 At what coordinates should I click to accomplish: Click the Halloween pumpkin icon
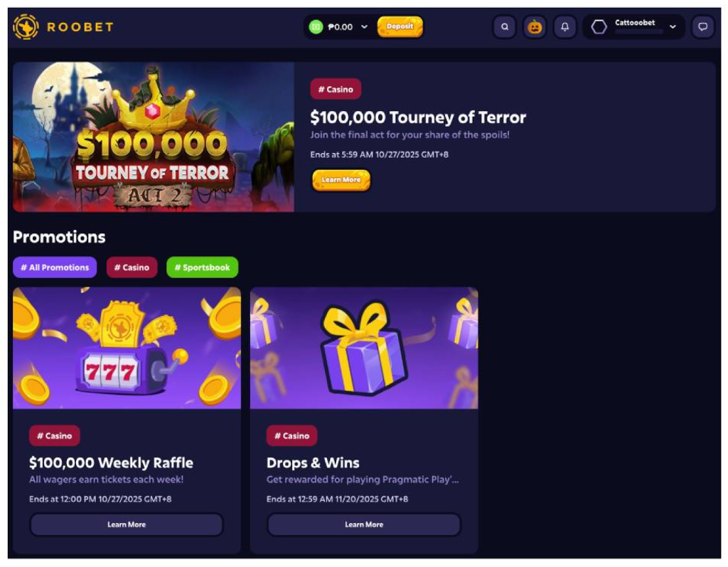pyautogui.click(x=535, y=27)
